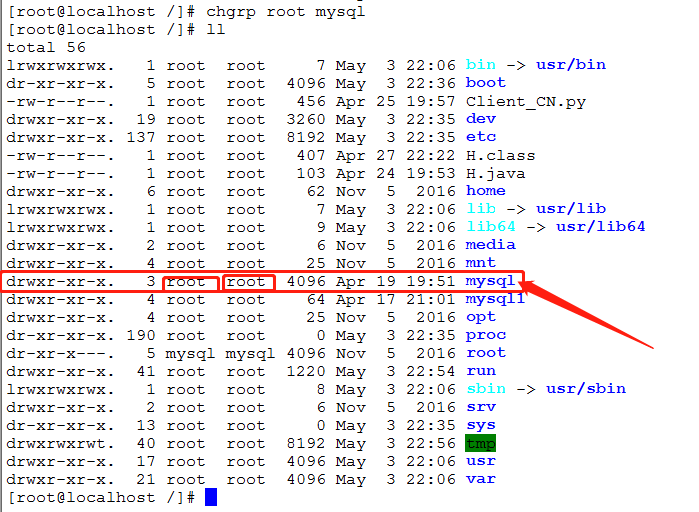
Task: Click the 'opt' directory name
Action: click(x=481, y=317)
